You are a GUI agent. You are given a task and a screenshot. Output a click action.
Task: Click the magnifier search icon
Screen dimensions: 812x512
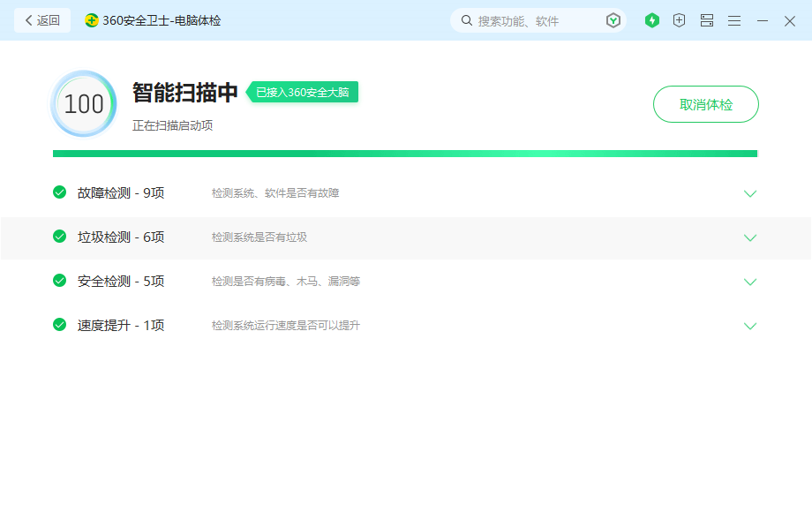pos(467,20)
